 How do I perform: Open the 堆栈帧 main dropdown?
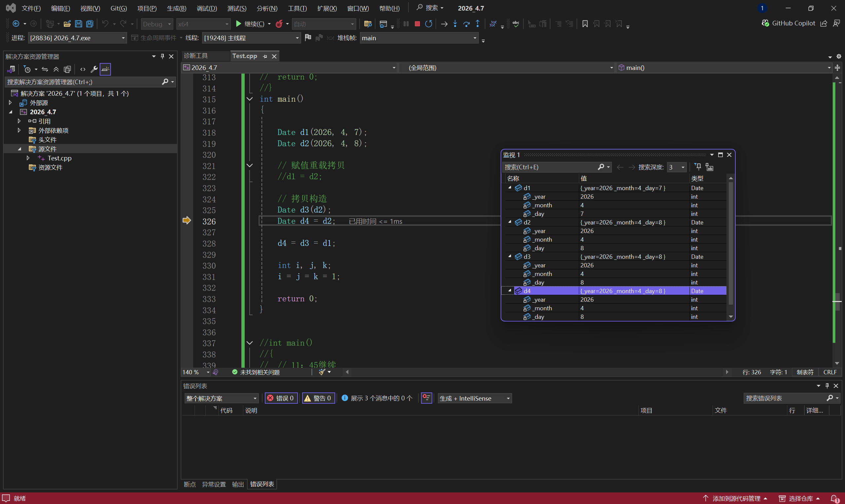pos(475,38)
